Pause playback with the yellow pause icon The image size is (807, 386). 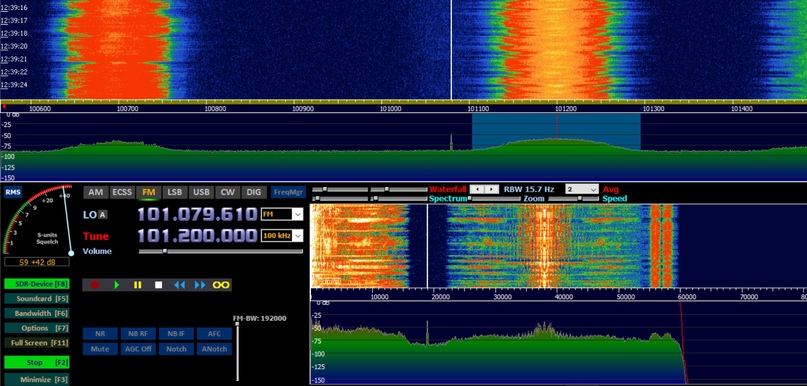click(137, 285)
